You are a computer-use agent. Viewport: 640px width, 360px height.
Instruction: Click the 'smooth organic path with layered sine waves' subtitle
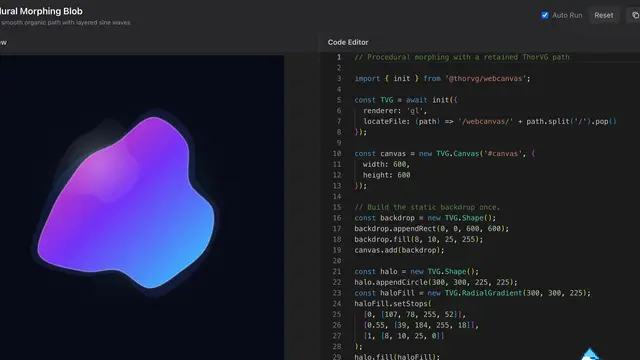tap(65, 22)
